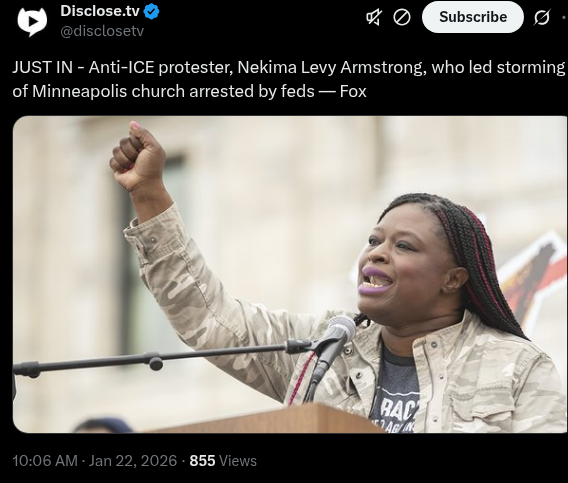Open the Disclose.tv profile avatar
Screen dimensions: 568x483
(32, 21)
